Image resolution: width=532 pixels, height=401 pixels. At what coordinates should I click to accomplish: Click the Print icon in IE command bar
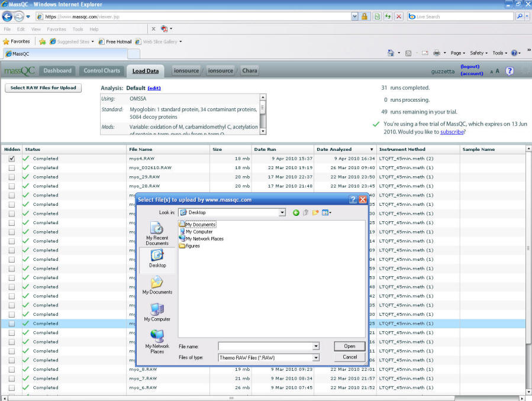pyautogui.click(x=437, y=53)
